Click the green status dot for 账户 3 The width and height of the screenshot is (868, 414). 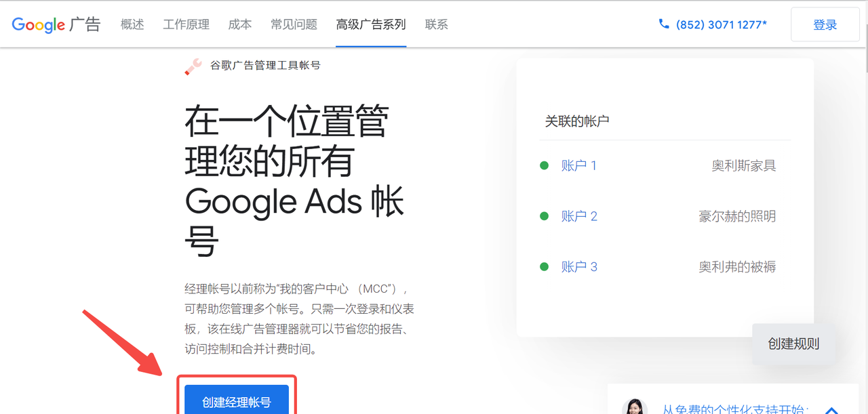tap(544, 267)
